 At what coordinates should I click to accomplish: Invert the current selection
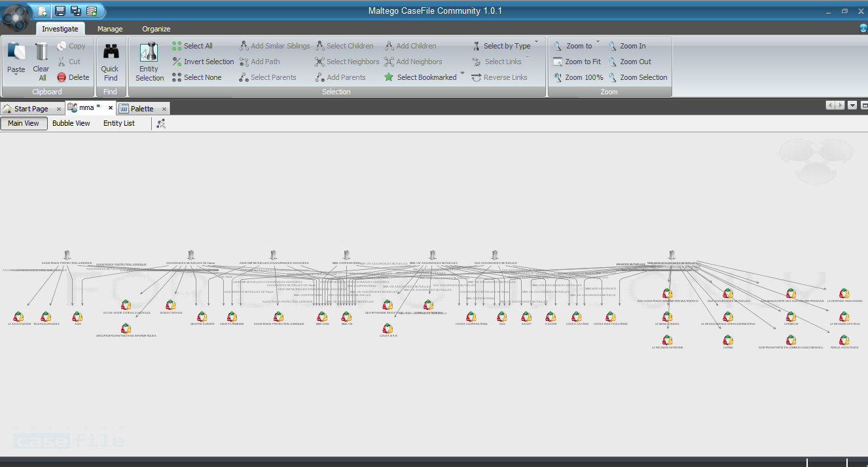204,62
